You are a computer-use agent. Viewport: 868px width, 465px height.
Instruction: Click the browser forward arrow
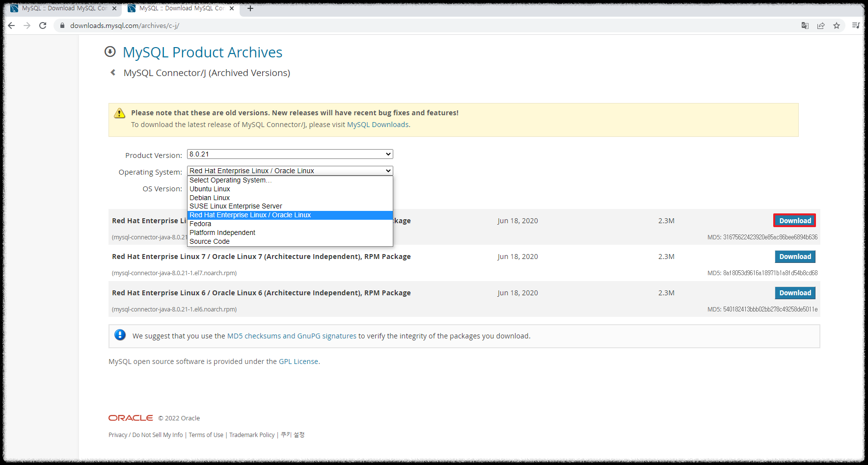pos(27,26)
